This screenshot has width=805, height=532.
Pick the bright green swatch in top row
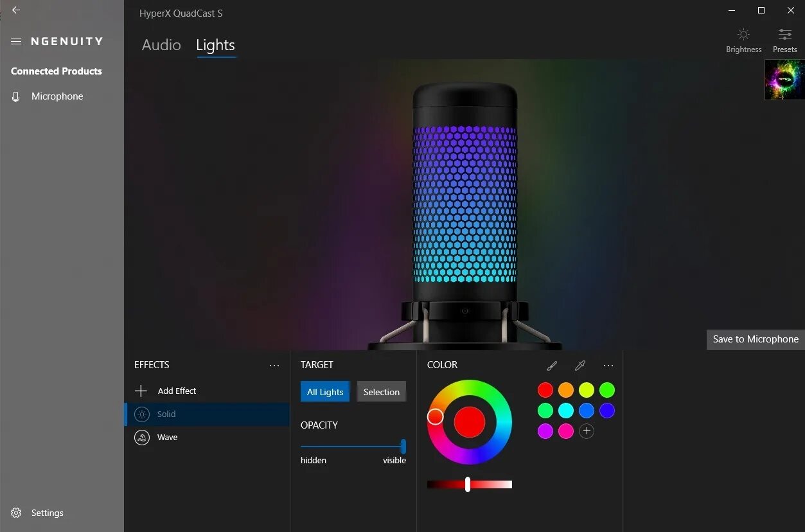pyautogui.click(x=607, y=390)
